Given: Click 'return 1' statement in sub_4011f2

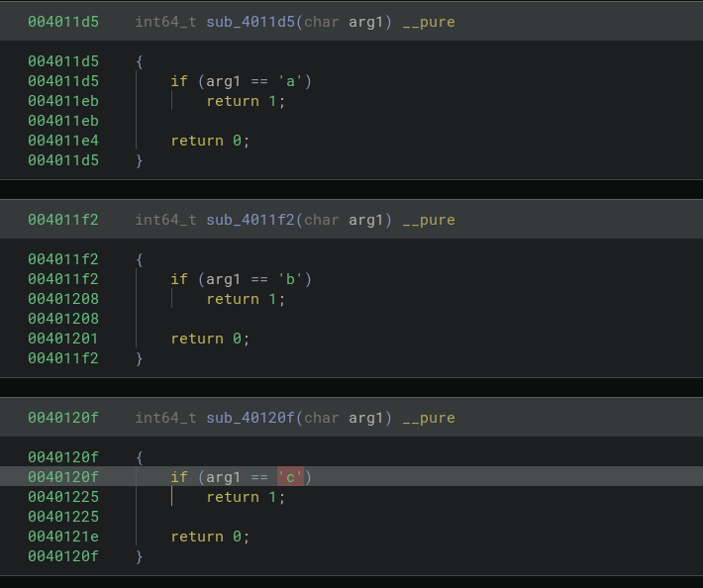Looking at the screenshot, I should point(246,299).
